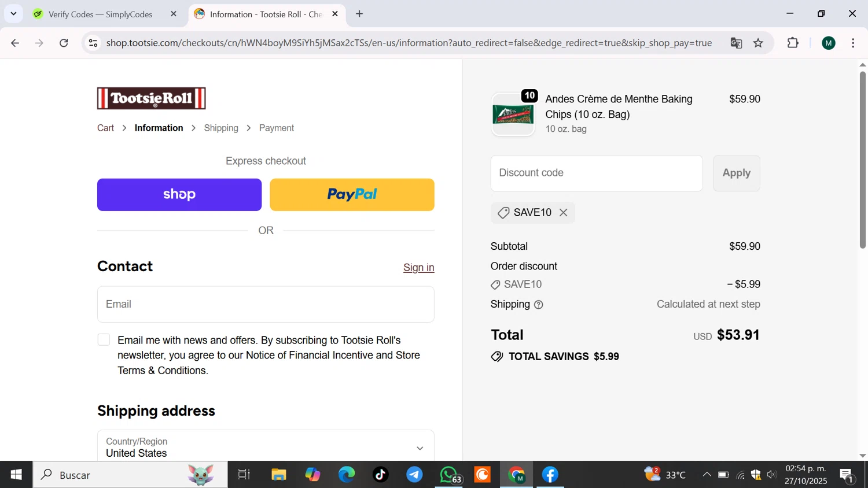Image resolution: width=868 pixels, height=488 pixels.
Task: Open the taskbar clock and date
Action: pyautogui.click(x=806, y=475)
